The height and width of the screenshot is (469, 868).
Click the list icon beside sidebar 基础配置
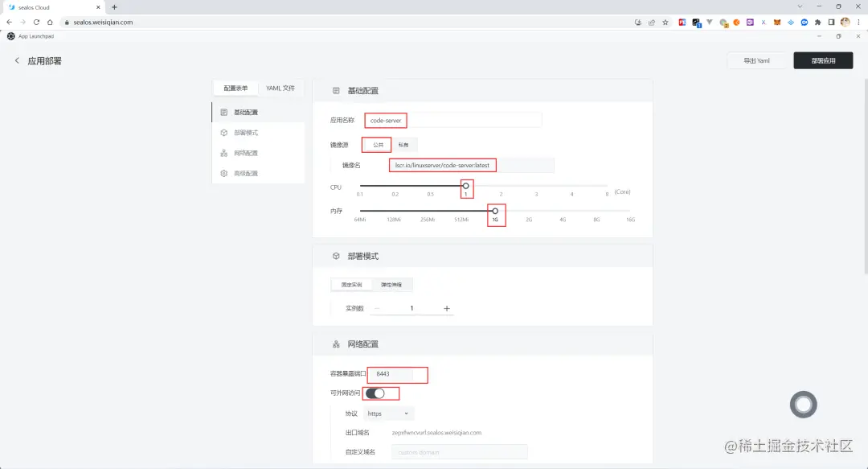(224, 112)
